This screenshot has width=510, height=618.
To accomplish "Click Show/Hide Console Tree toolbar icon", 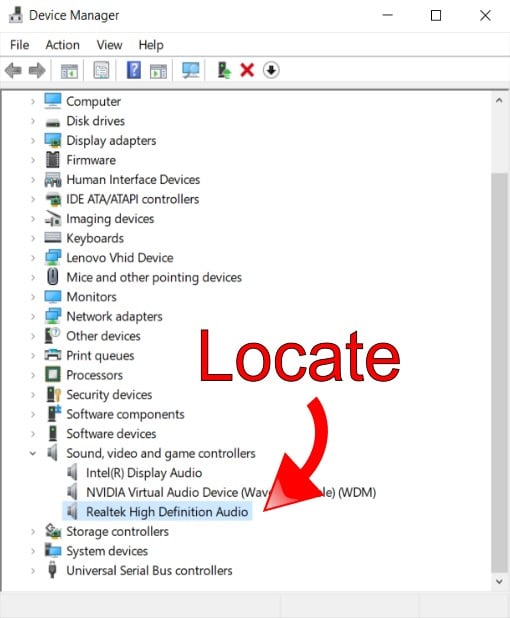I will pyautogui.click(x=69, y=71).
